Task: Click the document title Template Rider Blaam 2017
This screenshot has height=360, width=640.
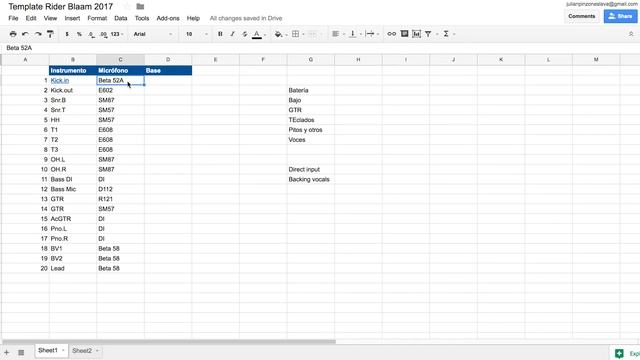Action: point(60,7)
